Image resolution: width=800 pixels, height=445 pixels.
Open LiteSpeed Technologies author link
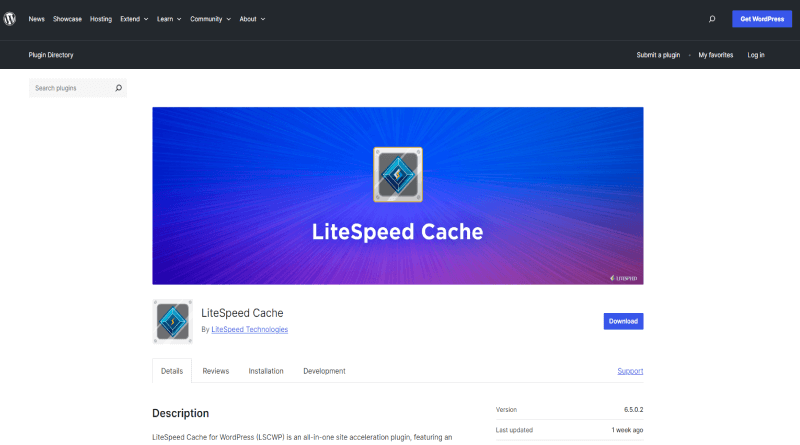coord(249,330)
